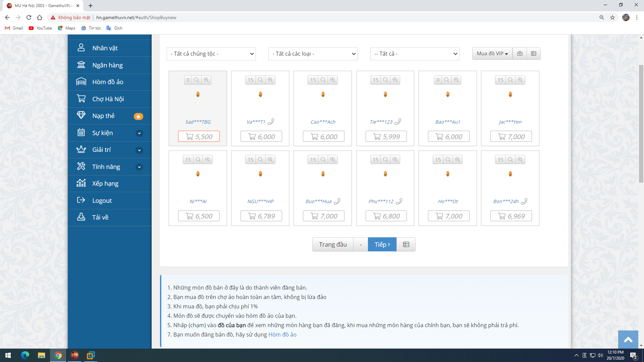Open the Hòm đồ ảo link in notes
Image resolution: width=644 pixels, height=362 pixels.
click(x=282, y=335)
